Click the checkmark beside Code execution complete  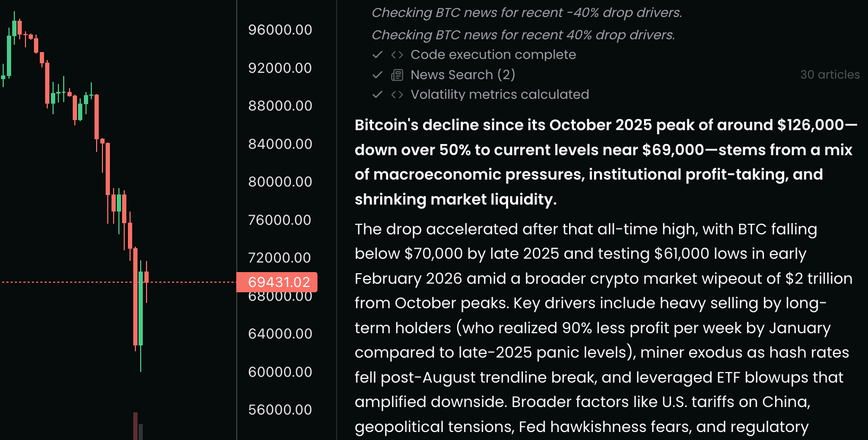[x=377, y=55]
